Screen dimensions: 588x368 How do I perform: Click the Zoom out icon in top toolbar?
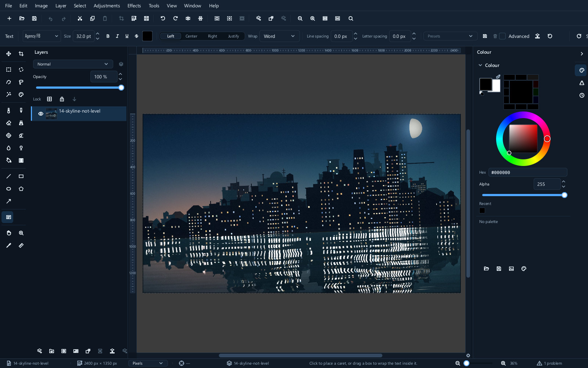pos(300,18)
